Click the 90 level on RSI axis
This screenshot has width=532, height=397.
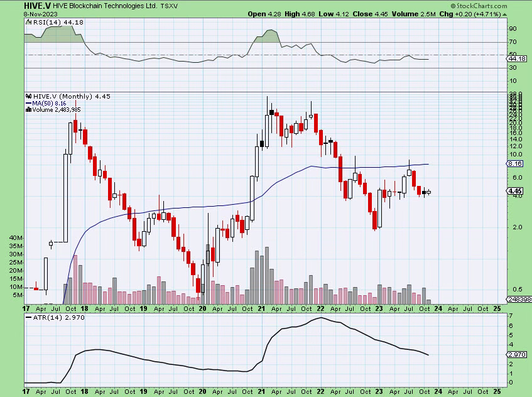tap(513, 29)
